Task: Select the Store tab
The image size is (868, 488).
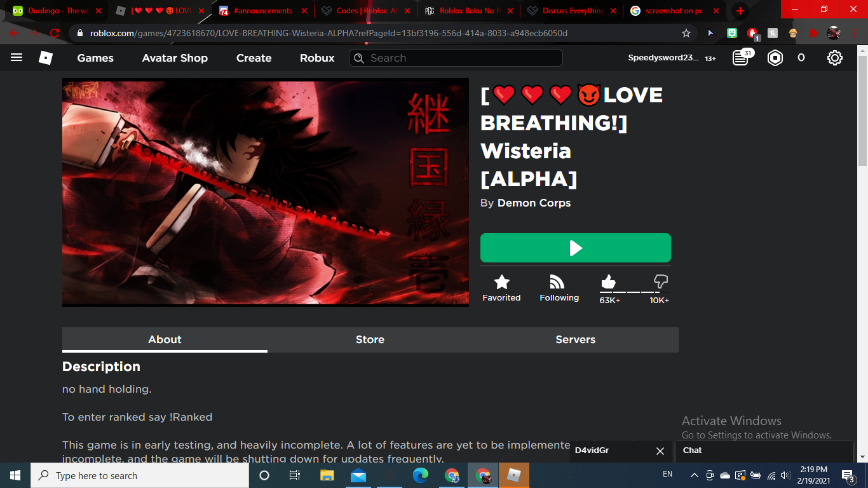Action: 370,339
